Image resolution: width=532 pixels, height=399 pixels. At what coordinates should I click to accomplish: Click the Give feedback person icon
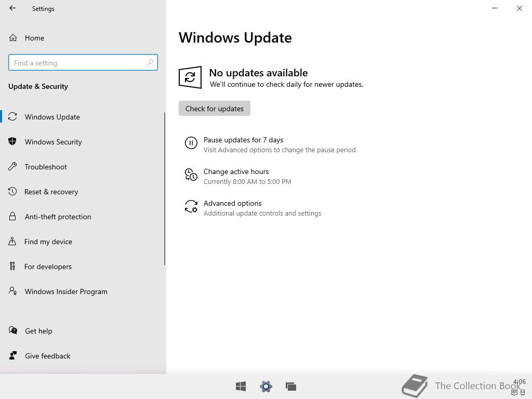pyautogui.click(x=13, y=355)
